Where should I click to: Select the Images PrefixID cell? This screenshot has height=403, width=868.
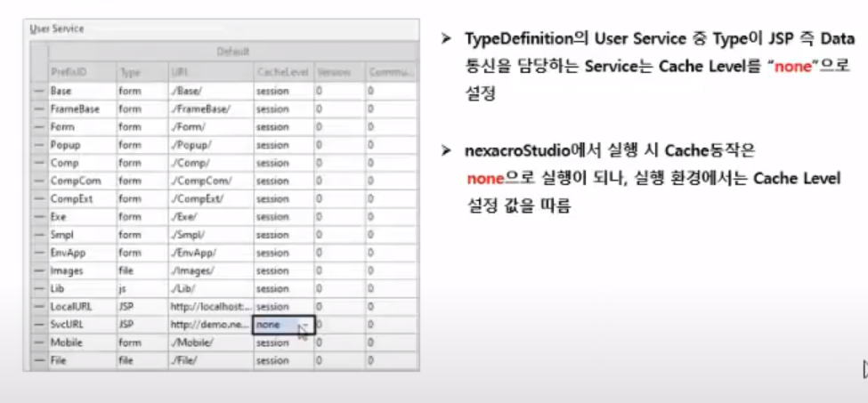pyautogui.click(x=82, y=270)
